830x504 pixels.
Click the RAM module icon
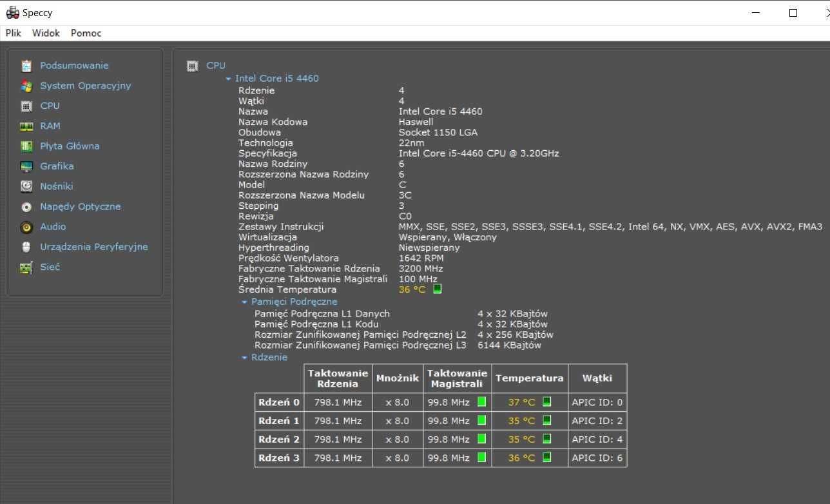(x=26, y=126)
